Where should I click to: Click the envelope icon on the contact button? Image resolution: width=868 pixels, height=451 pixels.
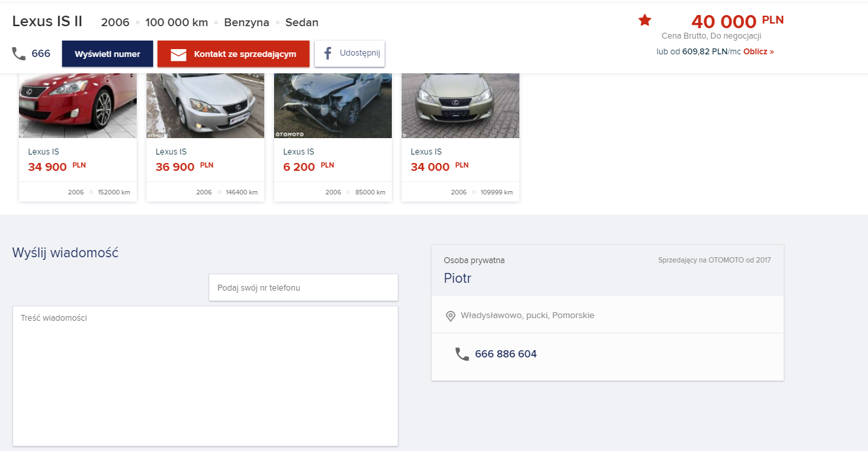[179, 54]
